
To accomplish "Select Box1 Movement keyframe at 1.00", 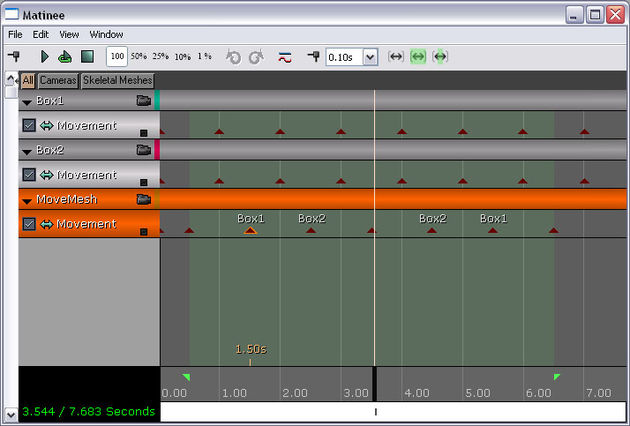I will click(x=219, y=131).
